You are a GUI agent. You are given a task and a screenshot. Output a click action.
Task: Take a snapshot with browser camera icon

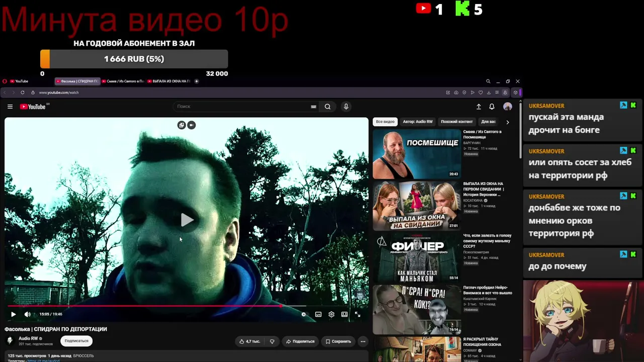(x=456, y=93)
